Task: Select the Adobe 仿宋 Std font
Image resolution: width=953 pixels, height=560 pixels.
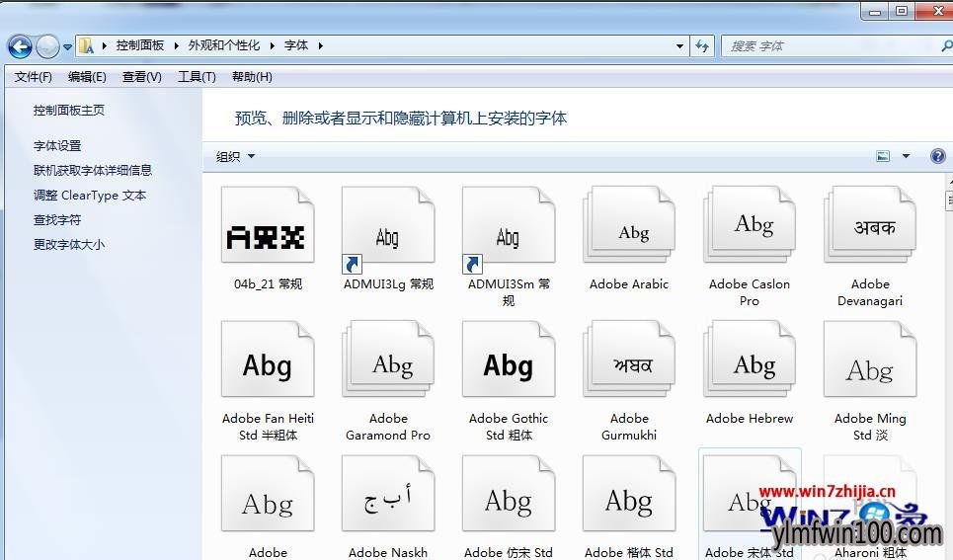Action: pos(509,494)
